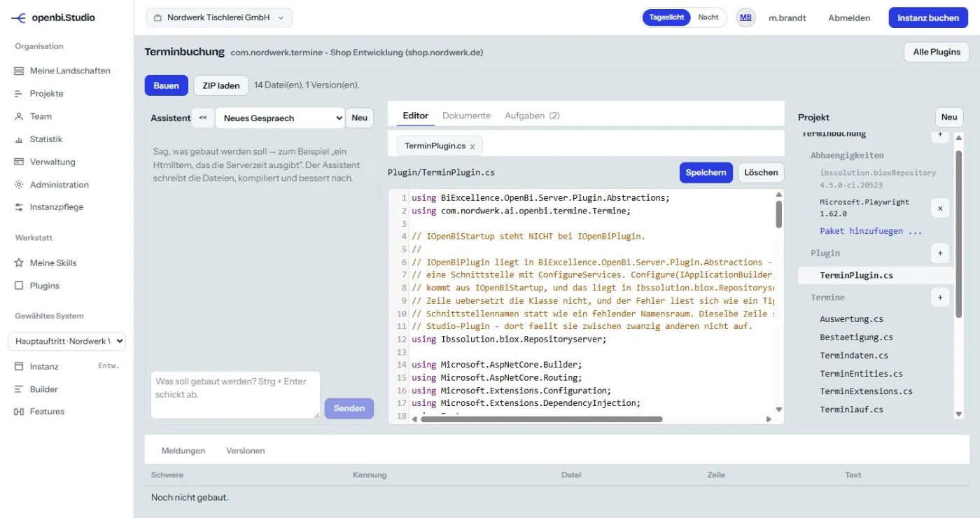Open Neues Gespraech conversation dropdown

[280, 118]
